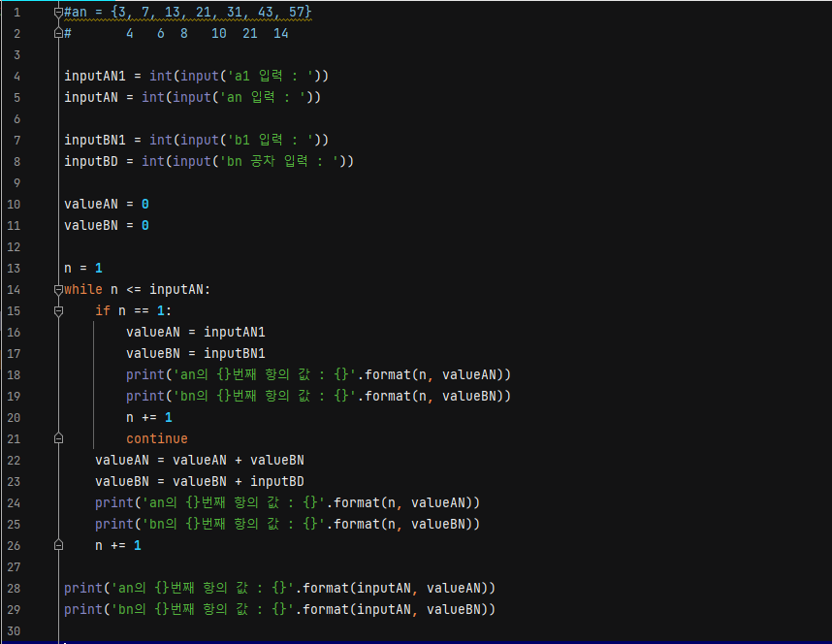Collapse the if block on line 15
832x644 pixels.
click(x=58, y=311)
